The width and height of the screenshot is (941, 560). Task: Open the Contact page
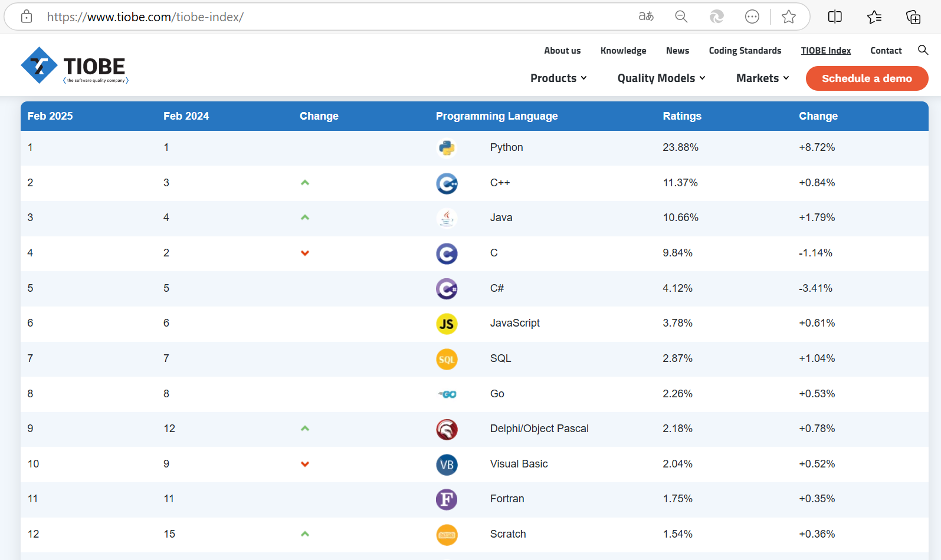[x=886, y=51]
